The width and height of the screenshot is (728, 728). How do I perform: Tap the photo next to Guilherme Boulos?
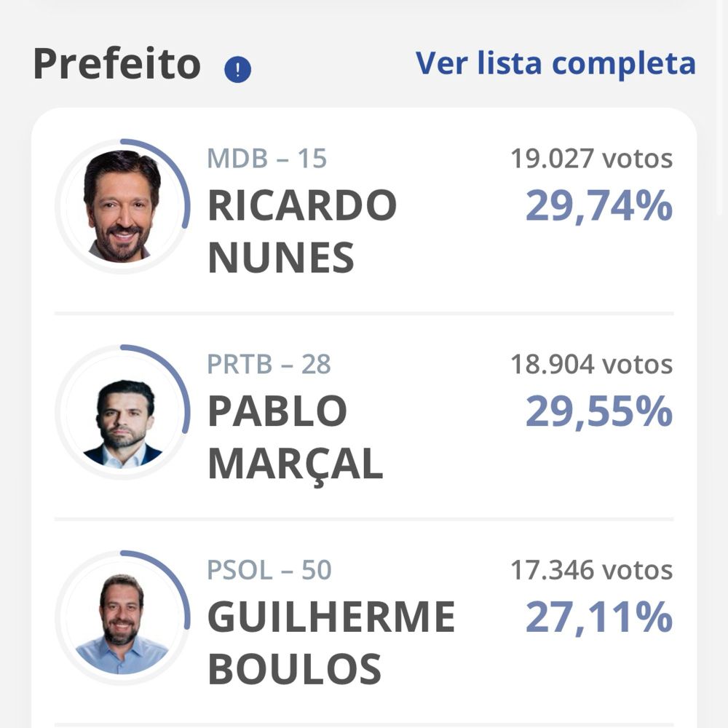(122, 619)
